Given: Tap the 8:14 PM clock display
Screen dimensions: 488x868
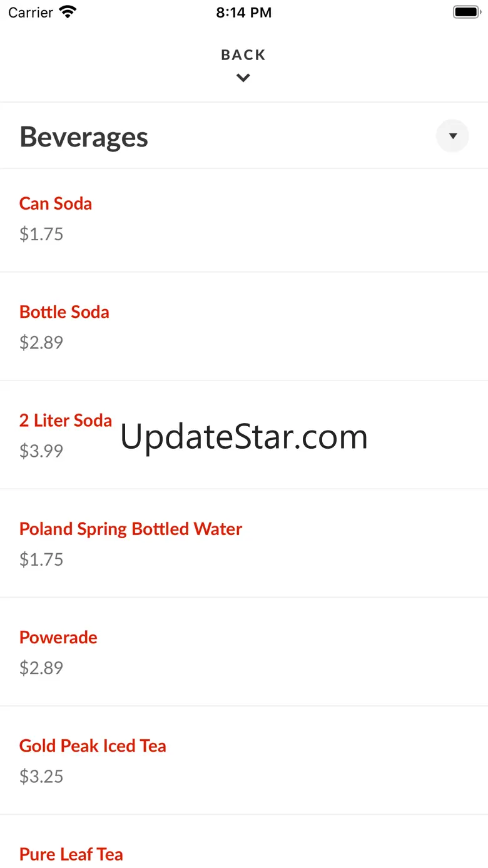Looking at the screenshot, I should tap(244, 13).
